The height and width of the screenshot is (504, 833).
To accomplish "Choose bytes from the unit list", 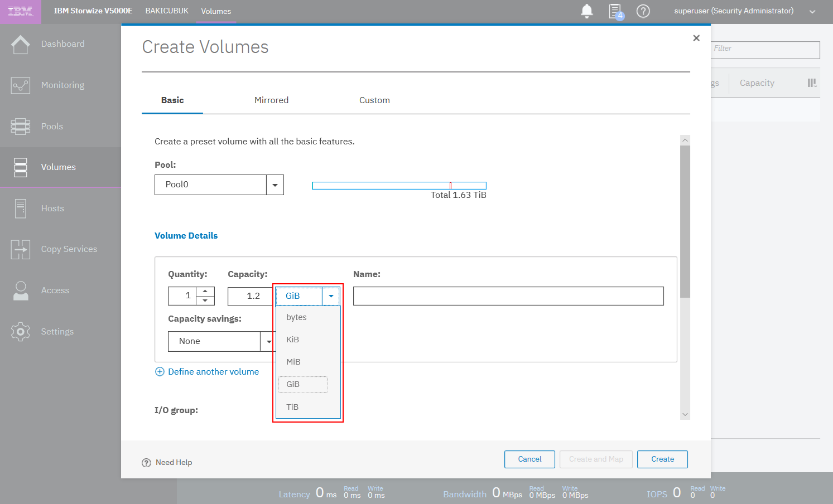I will click(296, 317).
